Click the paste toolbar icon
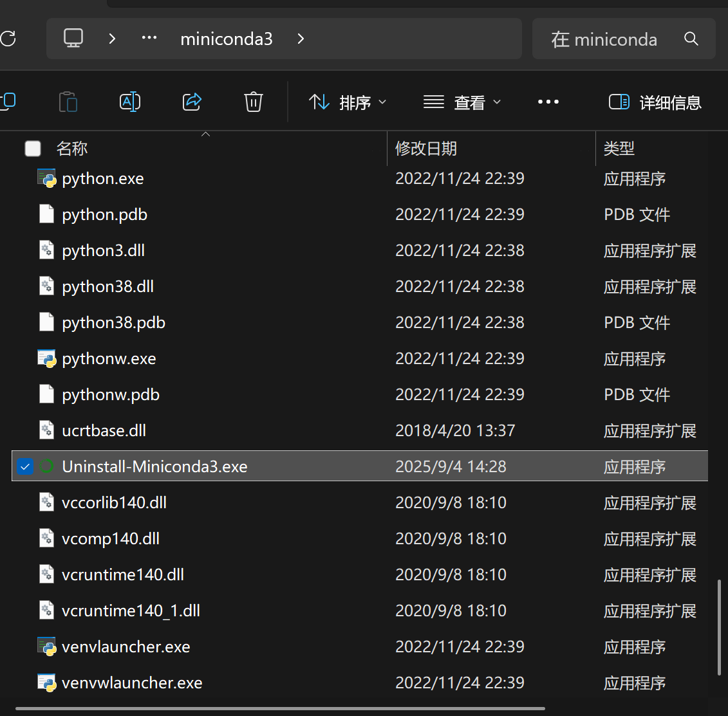The height and width of the screenshot is (716, 728). point(68,102)
